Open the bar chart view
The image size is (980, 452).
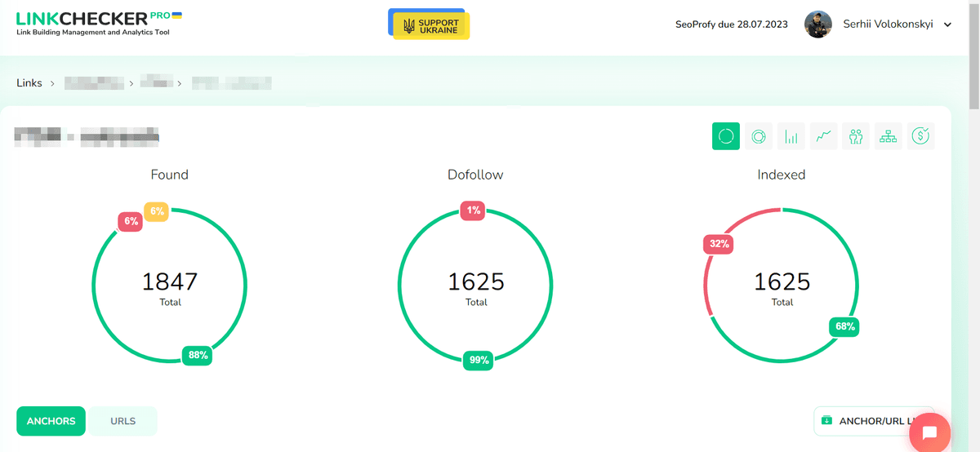point(791,136)
